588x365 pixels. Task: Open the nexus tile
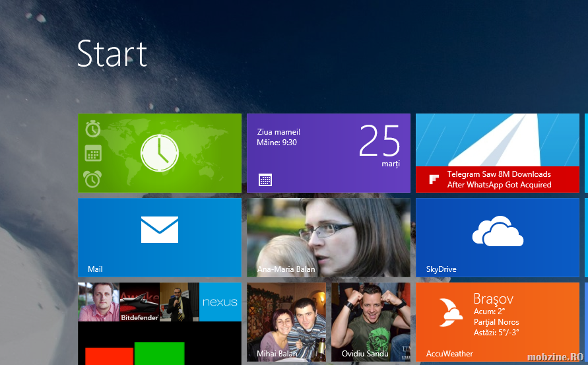(220, 302)
